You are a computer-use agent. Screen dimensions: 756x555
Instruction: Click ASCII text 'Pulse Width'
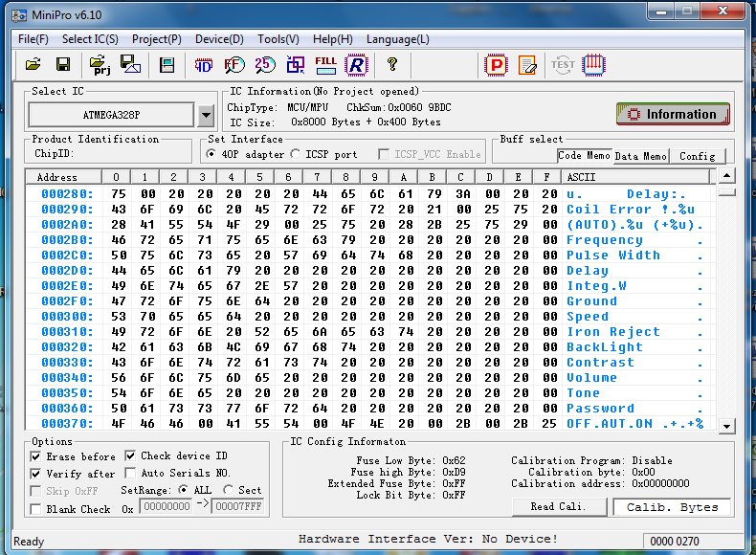point(612,255)
